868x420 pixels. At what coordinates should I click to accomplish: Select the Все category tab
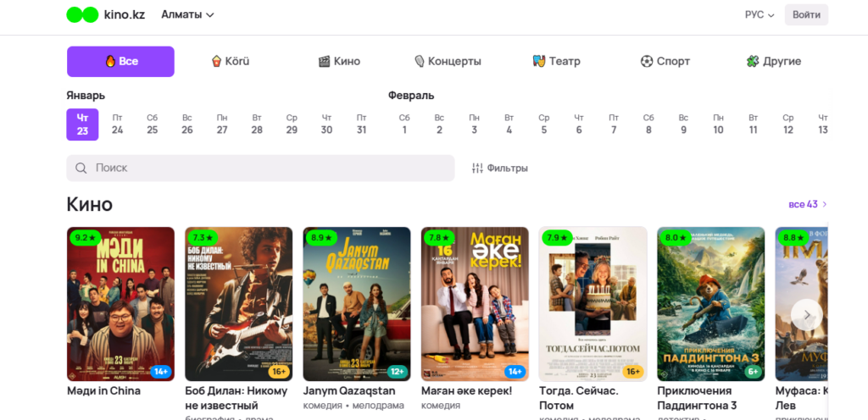click(x=120, y=61)
